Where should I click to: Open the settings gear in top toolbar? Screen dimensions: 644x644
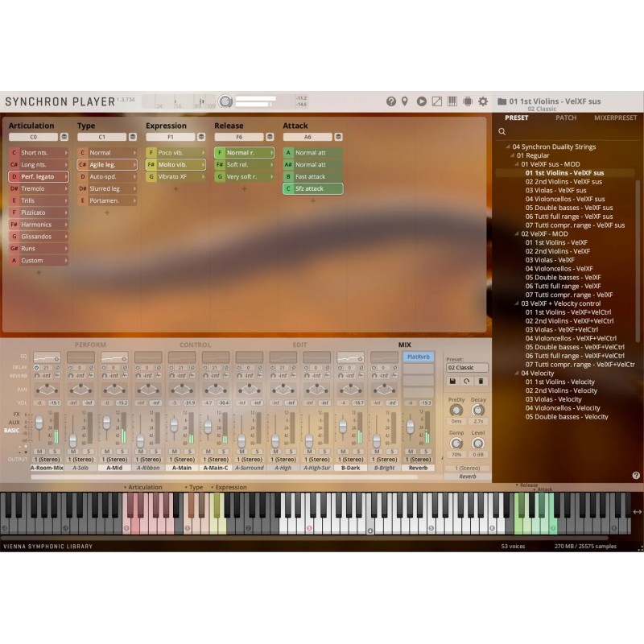coord(483,101)
